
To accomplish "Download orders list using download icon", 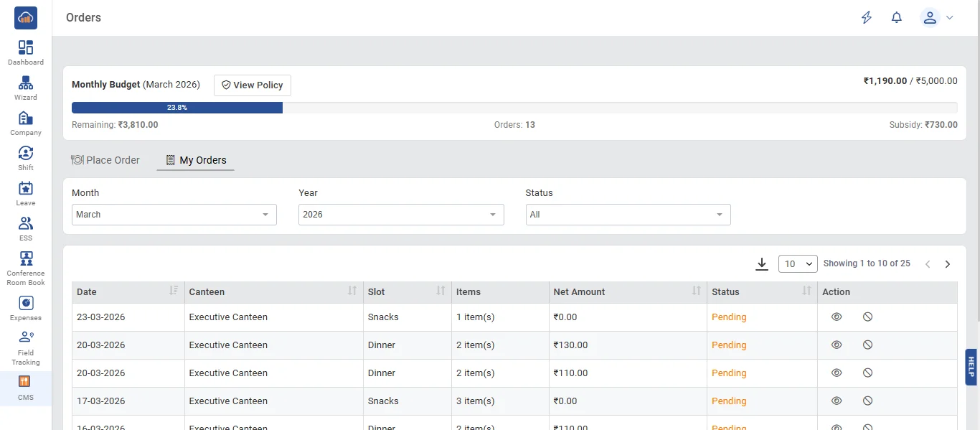I will click(x=762, y=264).
